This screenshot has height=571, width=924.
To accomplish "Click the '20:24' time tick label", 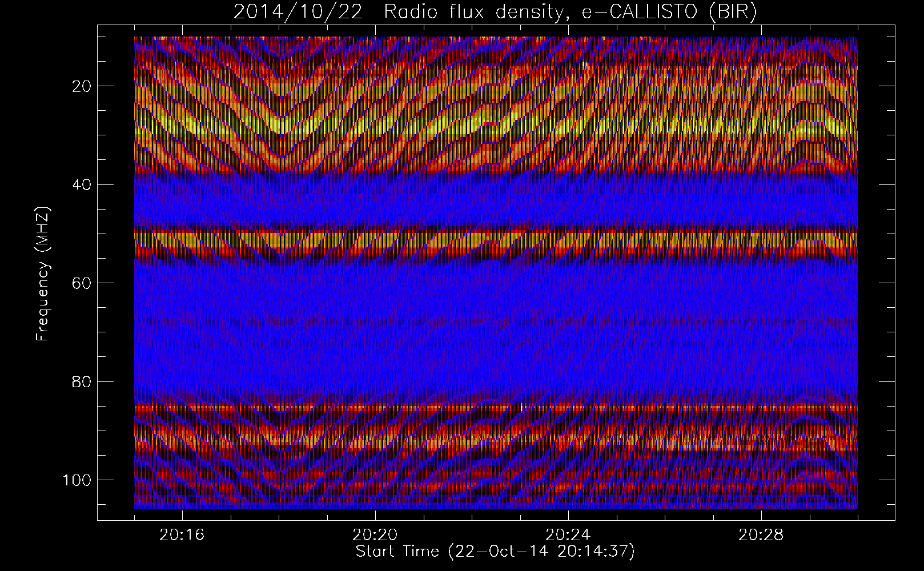I will tap(568, 535).
